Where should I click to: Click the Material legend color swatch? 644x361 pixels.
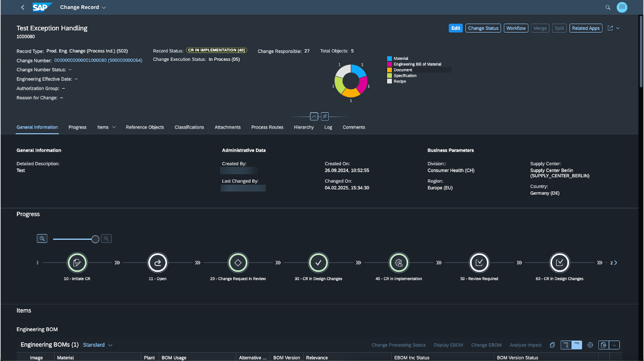[389, 59]
